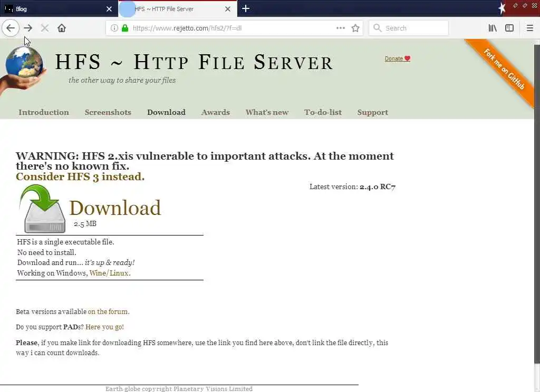The width and height of the screenshot is (540, 392).
Task: Close the Blog tab
Action: [x=109, y=9]
